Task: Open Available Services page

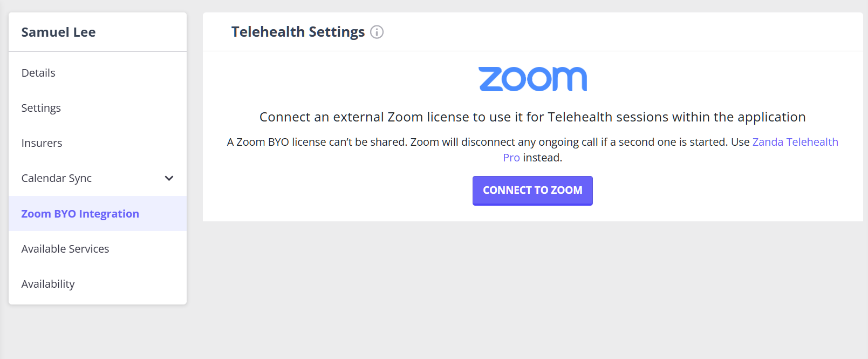Action: tap(65, 249)
